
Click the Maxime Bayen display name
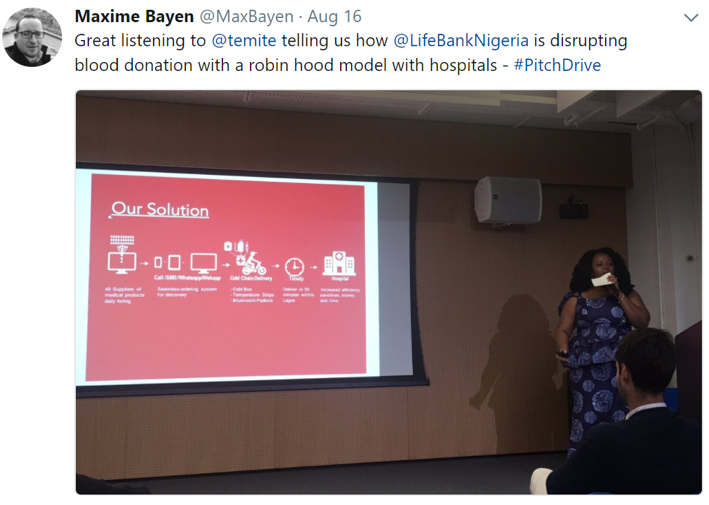coord(134,17)
